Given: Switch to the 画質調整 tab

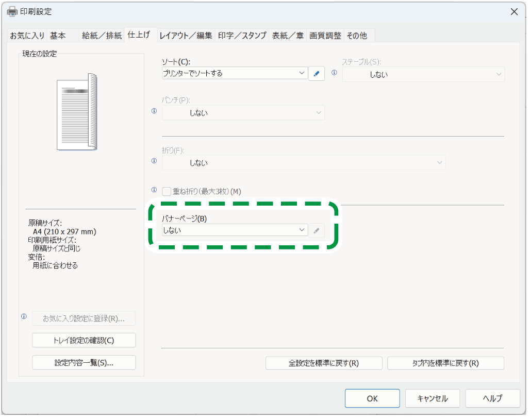Looking at the screenshot, I should coord(324,35).
